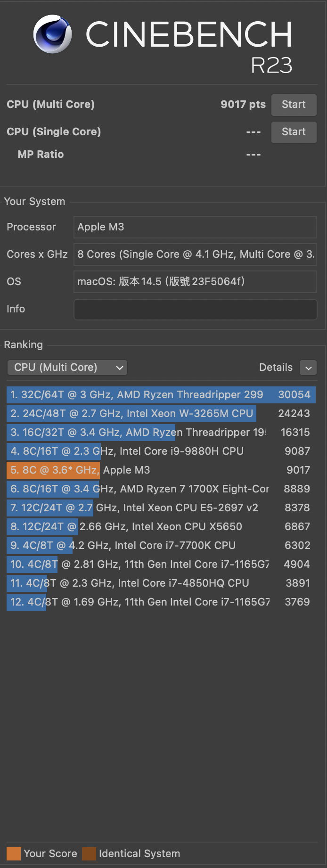Click the Cores x GHz value field
Viewport: 327px width, 868px height.
(x=195, y=254)
